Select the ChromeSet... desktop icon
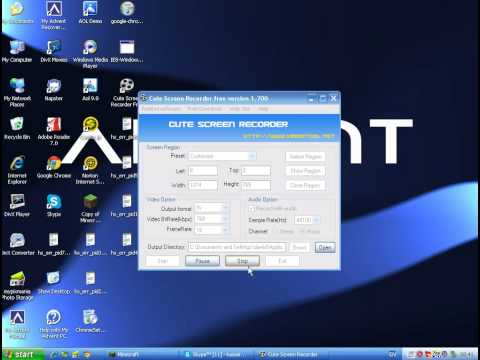Screen dimensions: 480x360 (x=90, y=322)
